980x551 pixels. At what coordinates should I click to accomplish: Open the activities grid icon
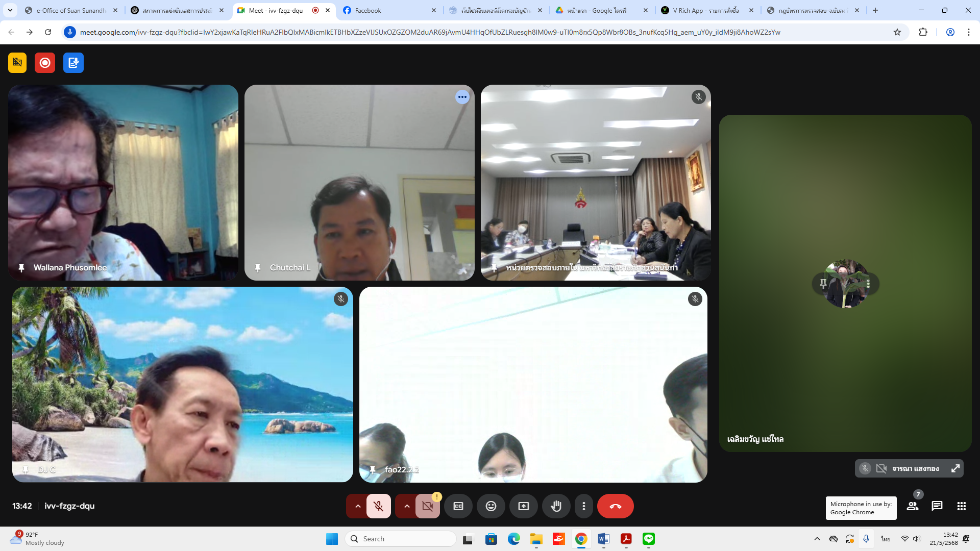961,506
